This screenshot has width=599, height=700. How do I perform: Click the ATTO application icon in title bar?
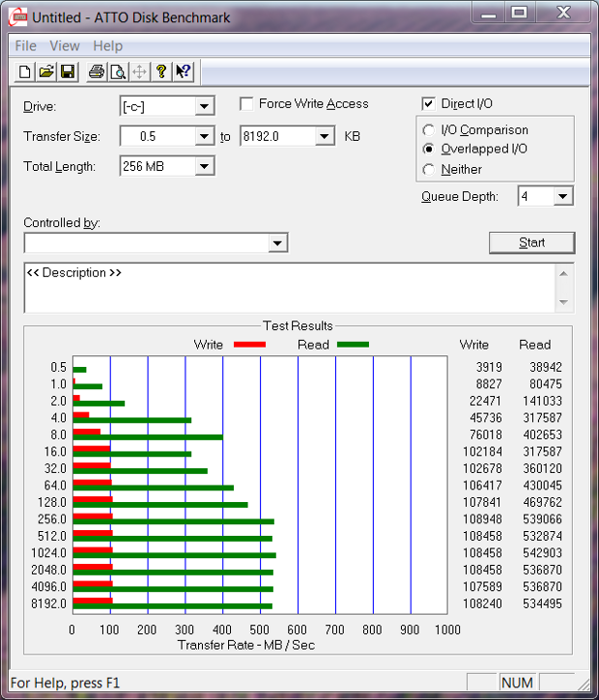16,16
